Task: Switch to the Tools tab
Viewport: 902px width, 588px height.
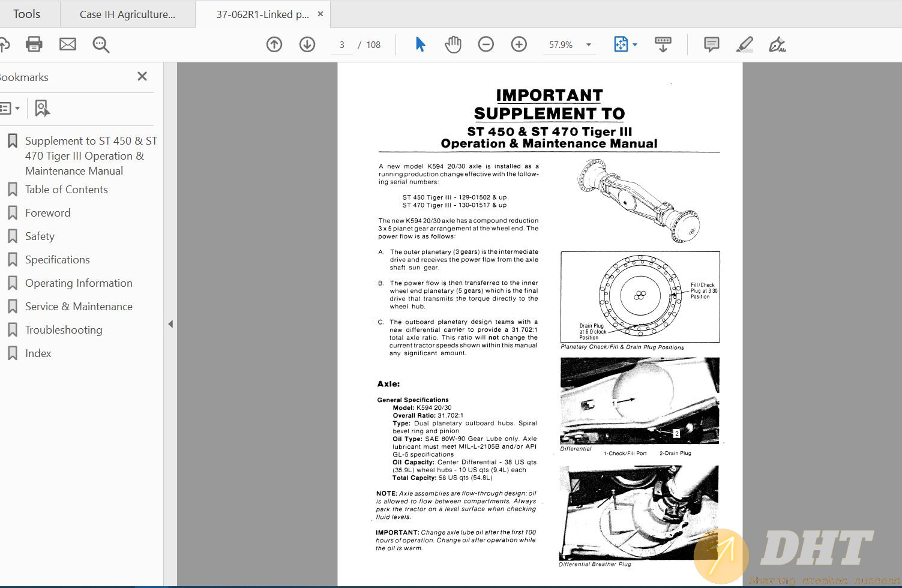Action: tap(27, 14)
